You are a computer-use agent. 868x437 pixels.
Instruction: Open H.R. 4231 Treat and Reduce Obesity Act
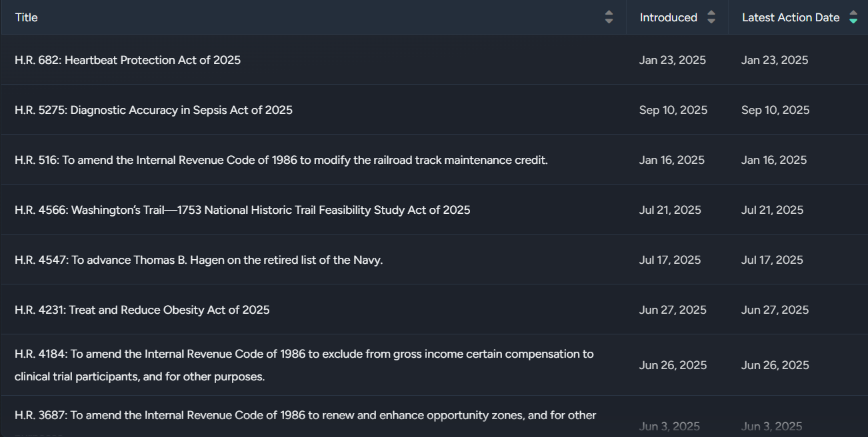pos(142,310)
